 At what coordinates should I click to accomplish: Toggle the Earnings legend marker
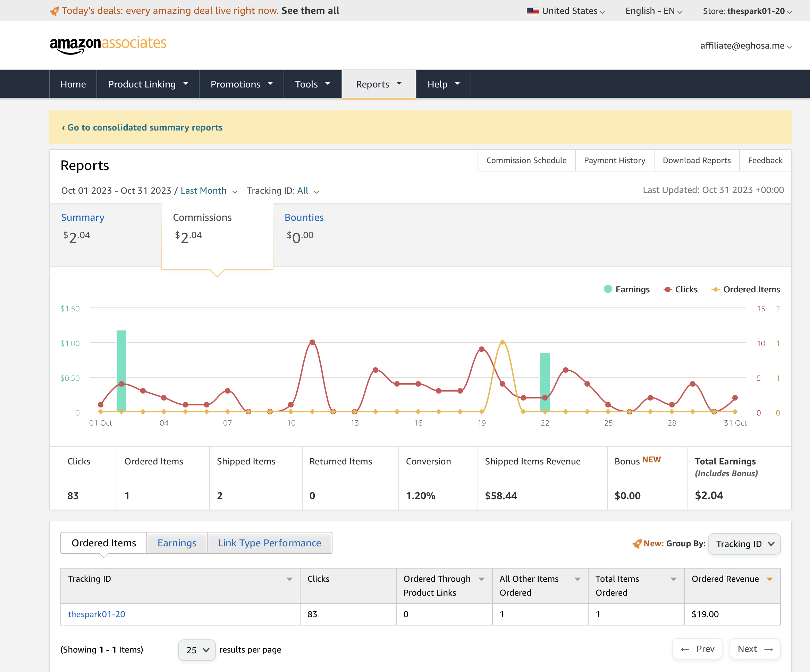click(608, 289)
